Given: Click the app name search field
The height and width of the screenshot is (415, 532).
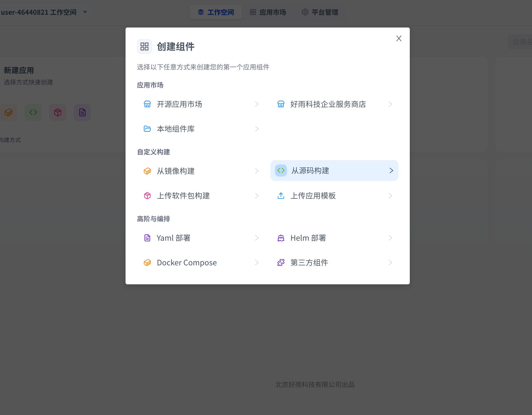Looking at the screenshot, I should point(521,42).
